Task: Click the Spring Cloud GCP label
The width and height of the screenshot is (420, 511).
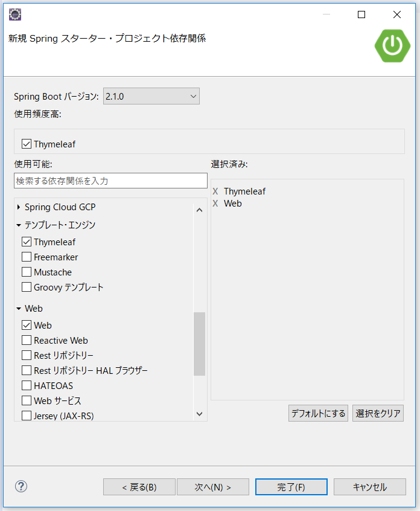Action: [x=60, y=207]
